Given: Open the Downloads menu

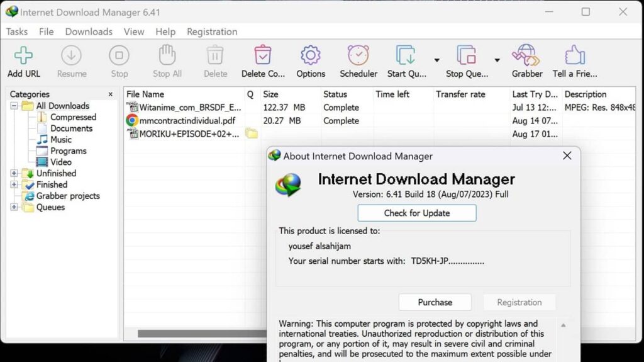Looking at the screenshot, I should click(89, 31).
